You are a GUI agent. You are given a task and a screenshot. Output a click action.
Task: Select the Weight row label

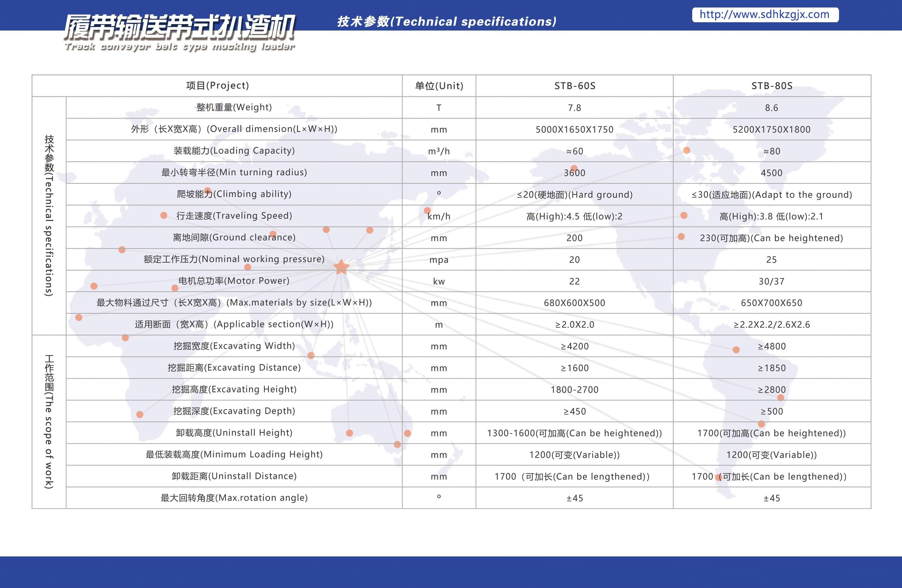coord(234,107)
